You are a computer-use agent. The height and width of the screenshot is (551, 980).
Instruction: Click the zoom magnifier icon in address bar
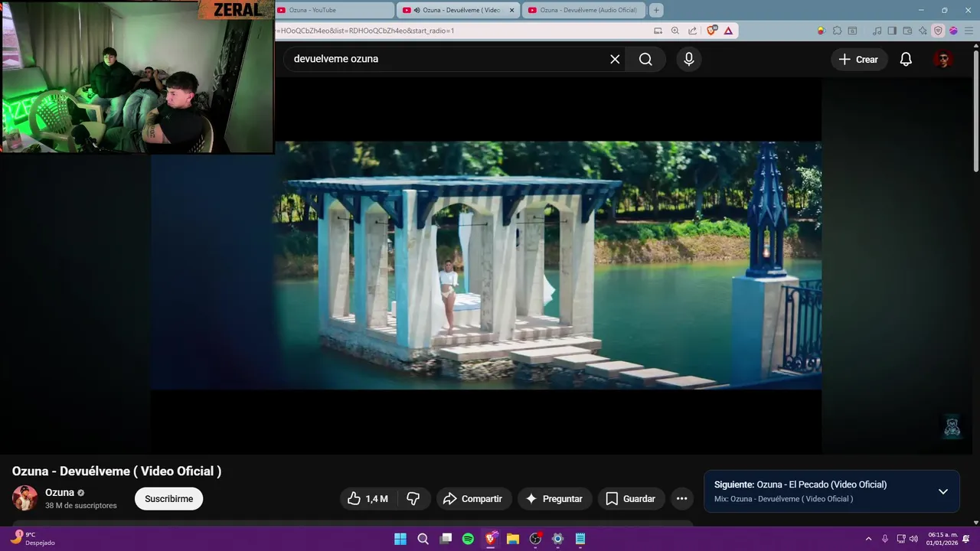coord(675,31)
